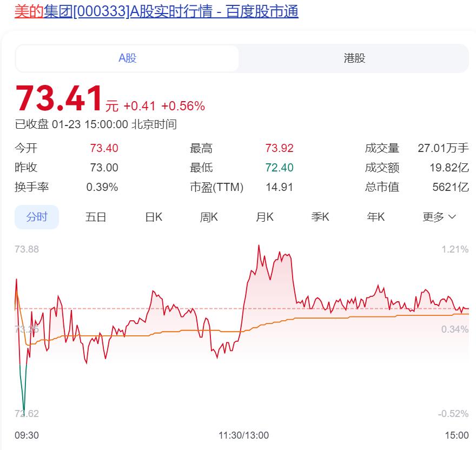Select the 年K chart view
476x450 pixels.
click(376, 217)
